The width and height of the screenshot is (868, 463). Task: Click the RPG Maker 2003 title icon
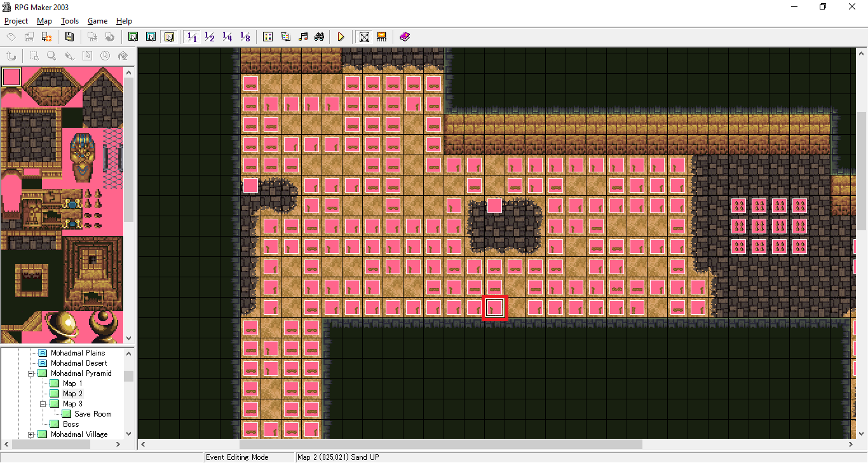pyautogui.click(x=8, y=6)
